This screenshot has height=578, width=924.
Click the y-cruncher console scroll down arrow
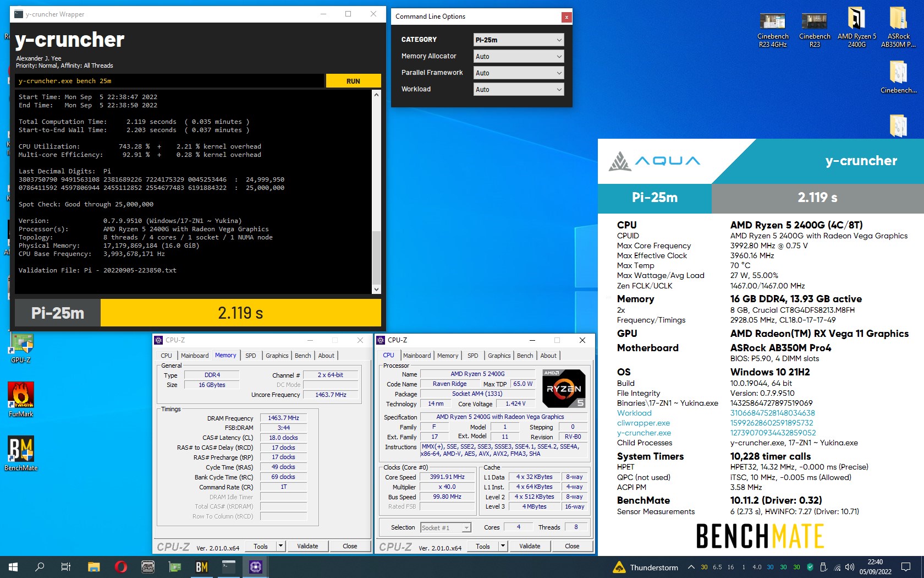[376, 289]
